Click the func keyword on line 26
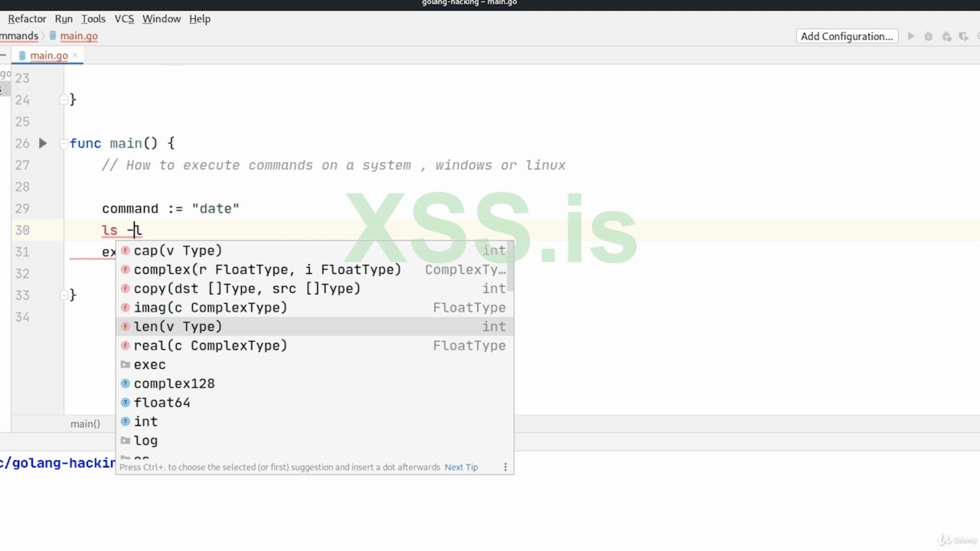 click(x=85, y=143)
